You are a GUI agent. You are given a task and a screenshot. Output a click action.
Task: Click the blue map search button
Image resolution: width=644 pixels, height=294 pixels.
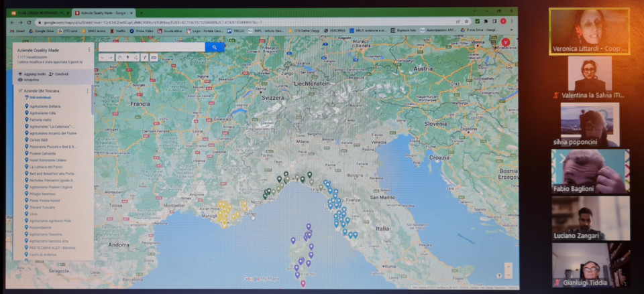tap(215, 47)
